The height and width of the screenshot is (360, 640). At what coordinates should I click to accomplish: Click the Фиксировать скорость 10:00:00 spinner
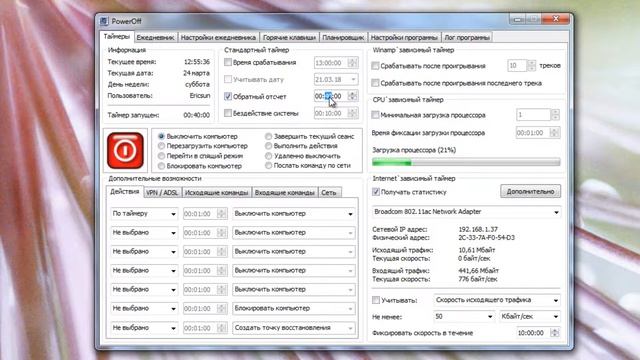[555, 333]
